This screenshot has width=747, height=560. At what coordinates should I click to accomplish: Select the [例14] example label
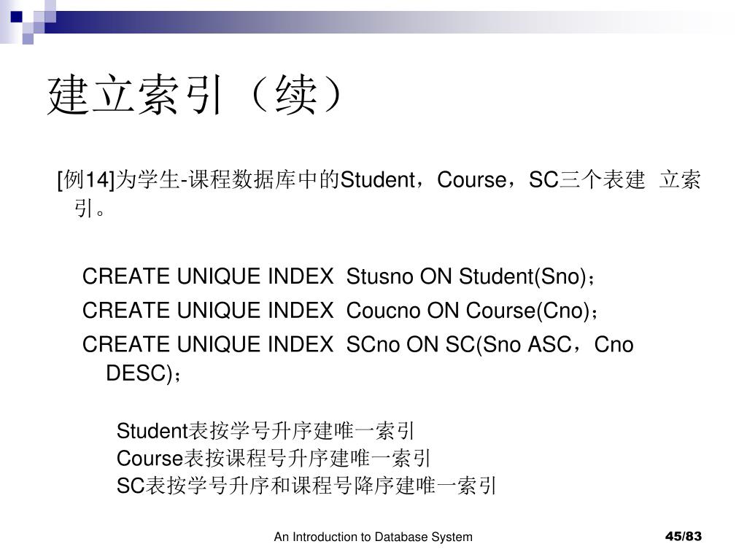[86, 180]
